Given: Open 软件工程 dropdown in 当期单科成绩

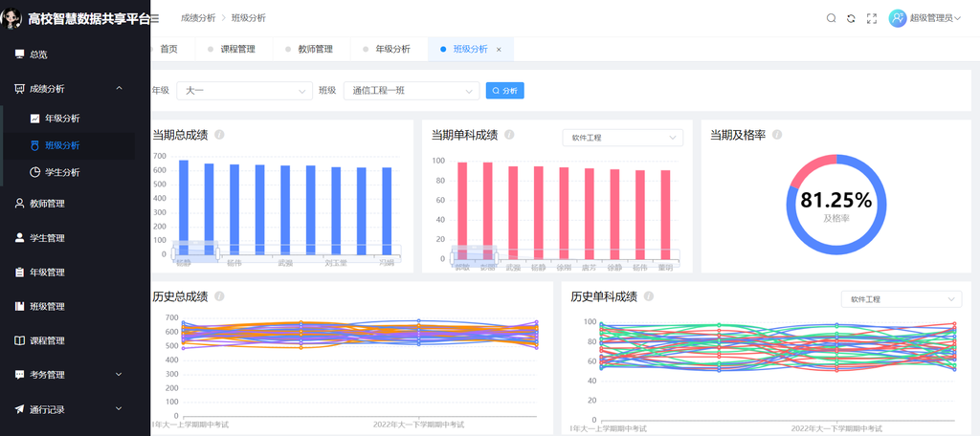Looking at the screenshot, I should pos(622,138).
